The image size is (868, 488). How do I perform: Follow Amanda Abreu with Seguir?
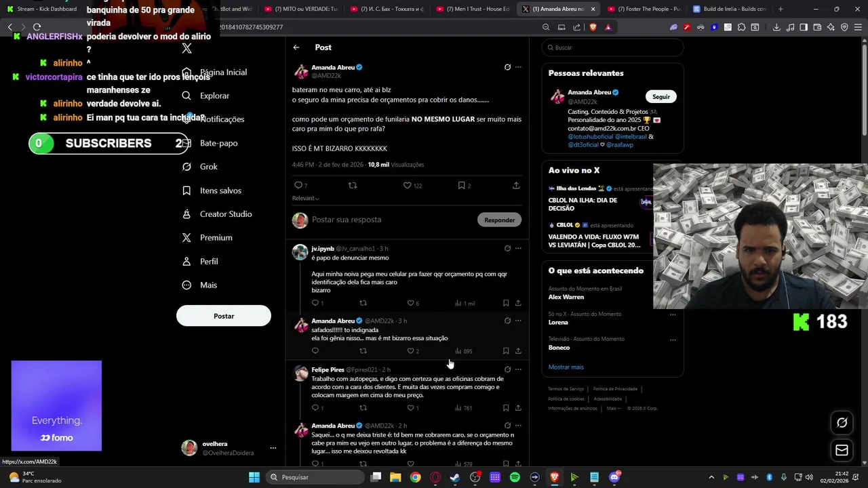point(661,96)
